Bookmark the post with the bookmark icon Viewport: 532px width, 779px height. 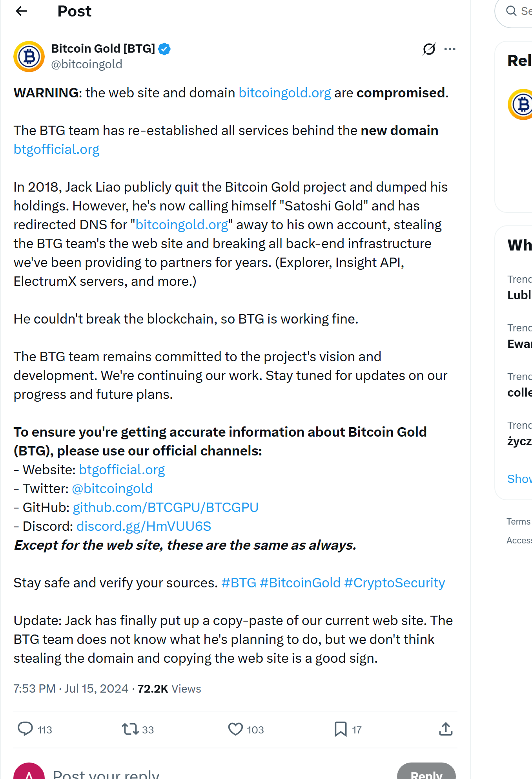click(x=340, y=730)
